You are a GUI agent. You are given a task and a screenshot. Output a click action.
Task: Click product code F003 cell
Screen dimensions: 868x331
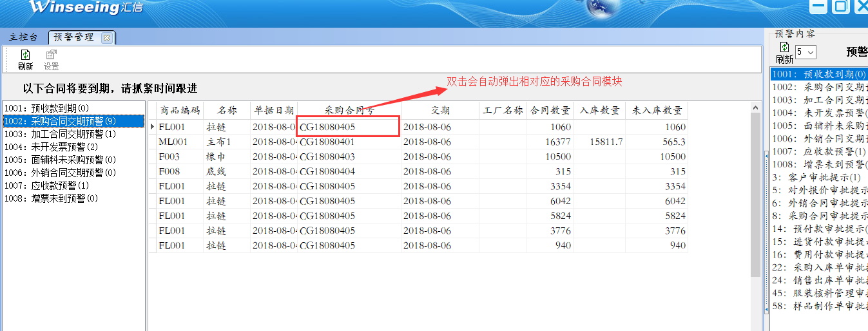click(x=180, y=156)
